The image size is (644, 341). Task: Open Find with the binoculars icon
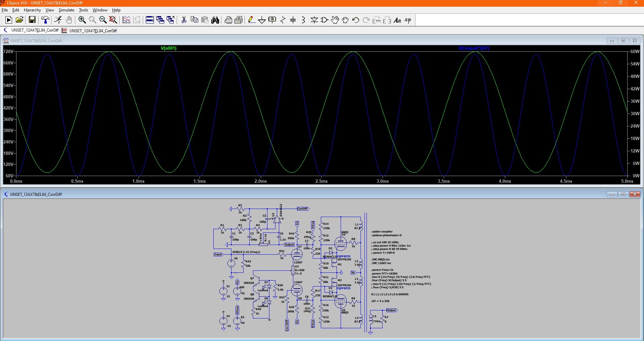(x=215, y=20)
